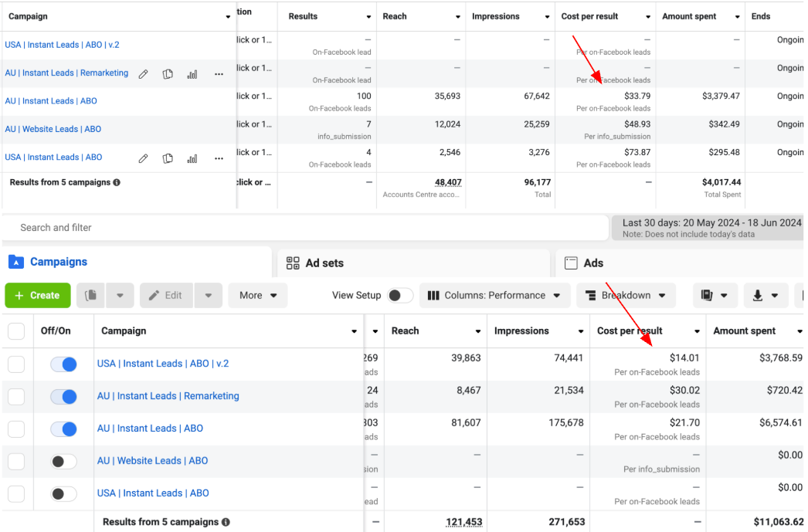Check the box for lower USA Instant Leads ABO
The width and height of the screenshot is (808, 532).
[x=16, y=494]
